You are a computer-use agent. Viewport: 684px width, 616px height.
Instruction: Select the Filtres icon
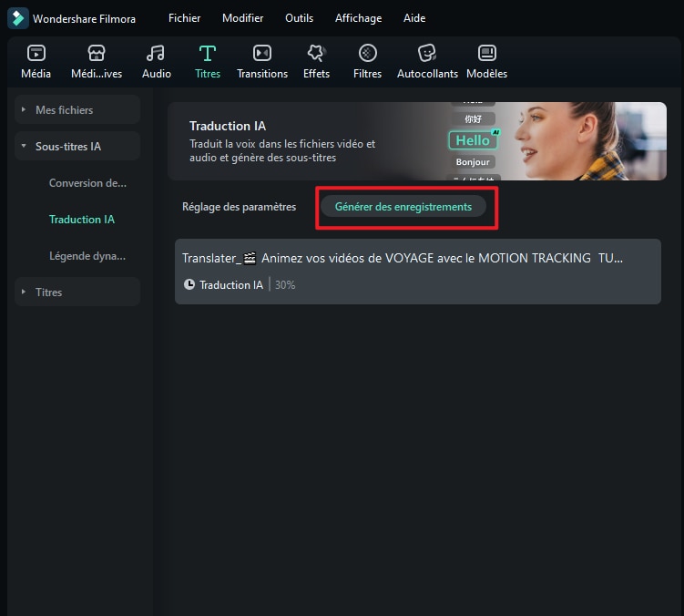[368, 53]
